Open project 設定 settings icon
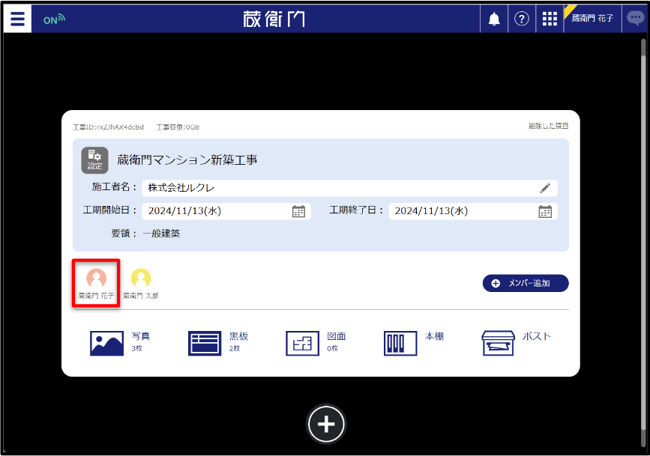650x456 pixels. pos(95,160)
